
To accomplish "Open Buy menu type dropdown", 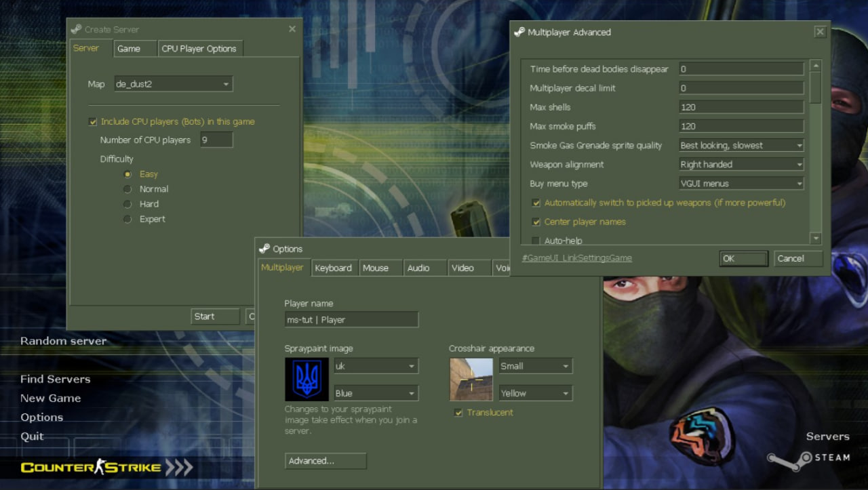I will (x=741, y=183).
